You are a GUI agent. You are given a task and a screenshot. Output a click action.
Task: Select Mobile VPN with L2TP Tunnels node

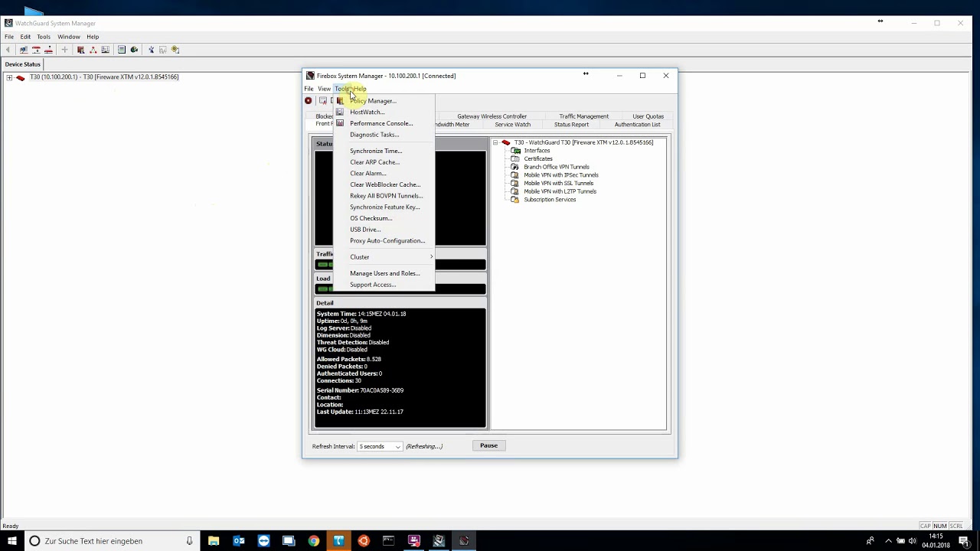tap(560, 191)
